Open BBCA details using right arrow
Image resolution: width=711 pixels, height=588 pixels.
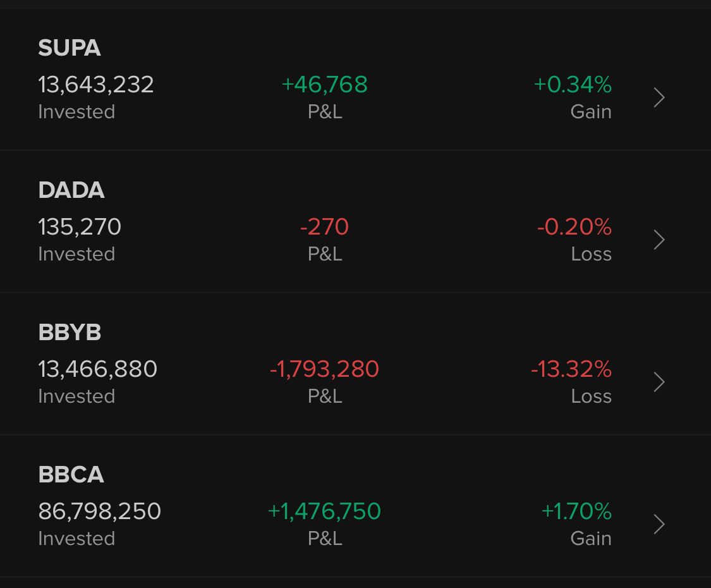point(659,525)
